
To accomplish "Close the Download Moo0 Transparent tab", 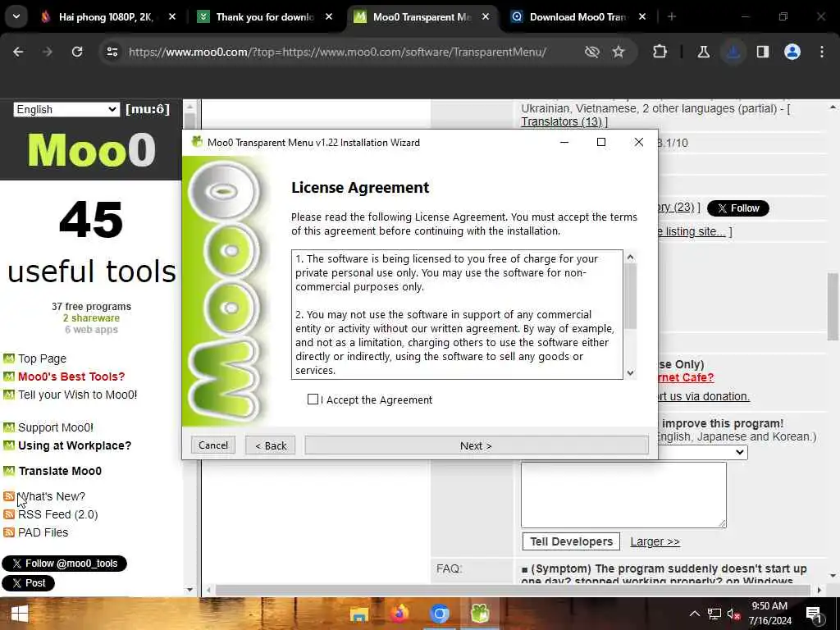I will click(642, 16).
